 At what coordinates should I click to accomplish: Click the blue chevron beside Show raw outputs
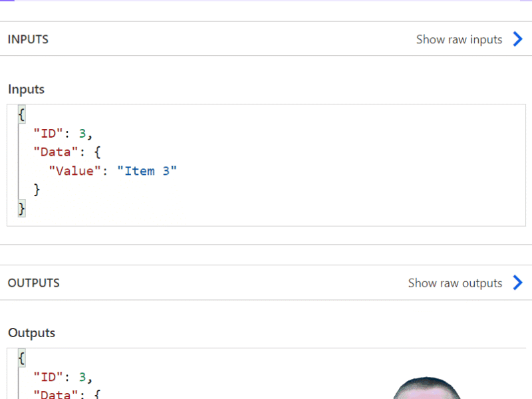point(518,283)
